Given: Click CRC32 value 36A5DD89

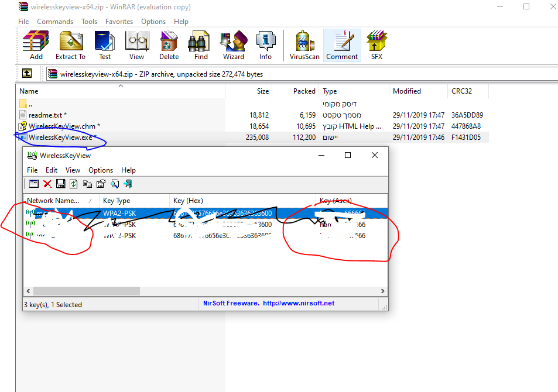Looking at the screenshot, I should (467, 115).
